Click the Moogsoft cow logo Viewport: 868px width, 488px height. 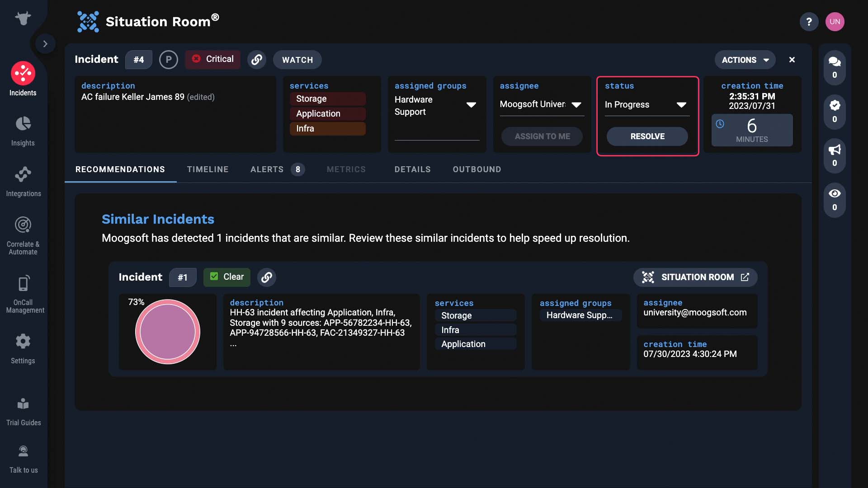pos(23,18)
